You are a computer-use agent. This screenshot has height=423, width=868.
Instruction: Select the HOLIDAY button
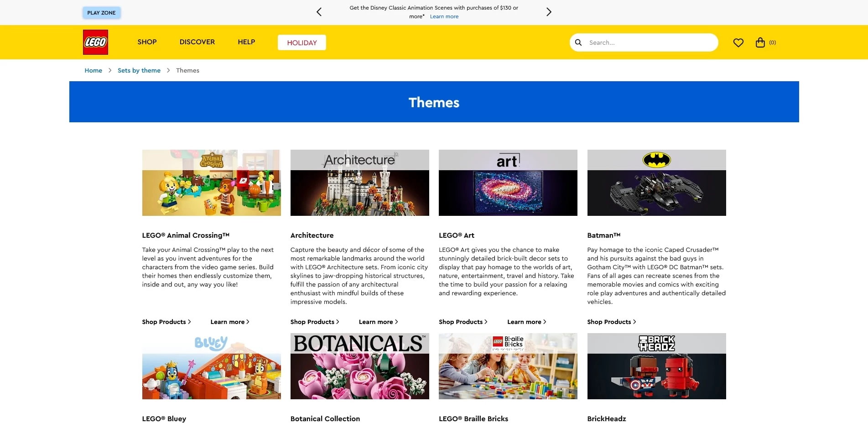pos(301,42)
